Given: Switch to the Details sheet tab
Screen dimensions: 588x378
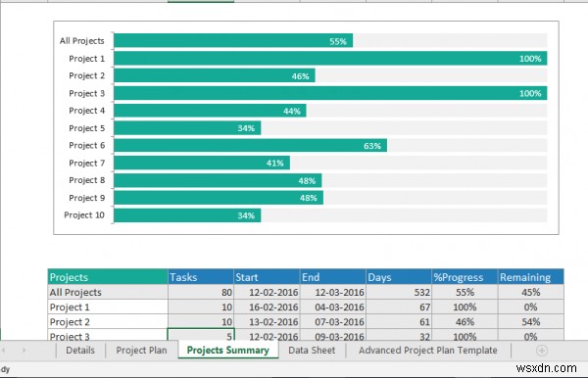Looking at the screenshot, I should pos(80,351).
